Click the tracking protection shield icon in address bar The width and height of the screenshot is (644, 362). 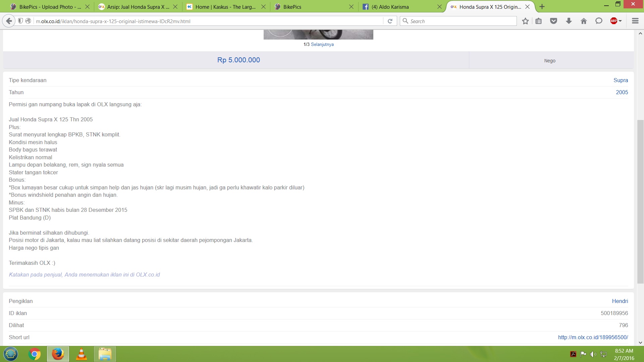pyautogui.click(x=20, y=21)
